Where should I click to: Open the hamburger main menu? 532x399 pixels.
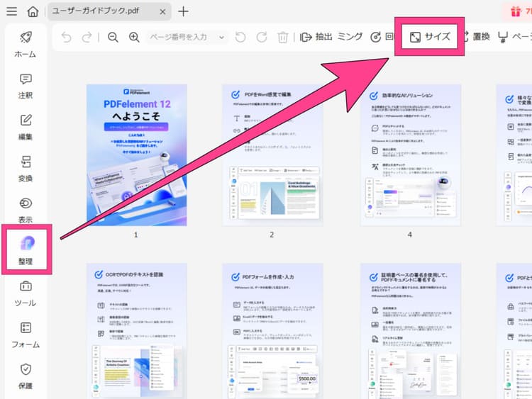11,11
